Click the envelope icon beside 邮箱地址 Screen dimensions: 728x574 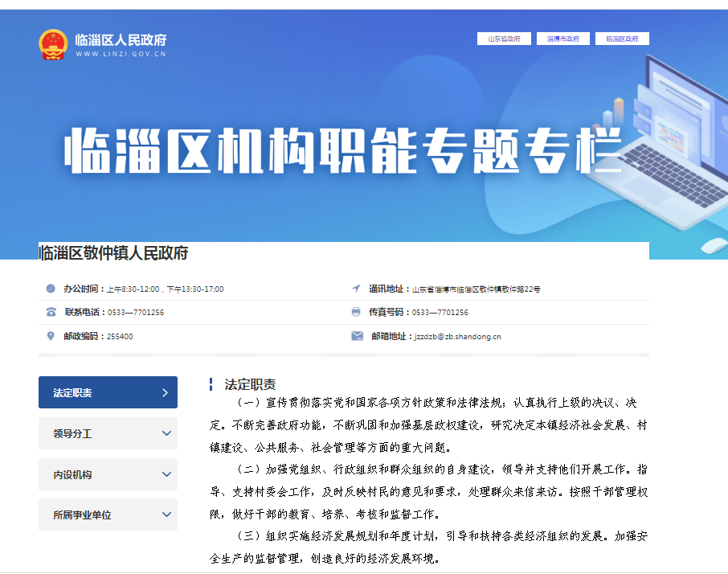click(357, 336)
